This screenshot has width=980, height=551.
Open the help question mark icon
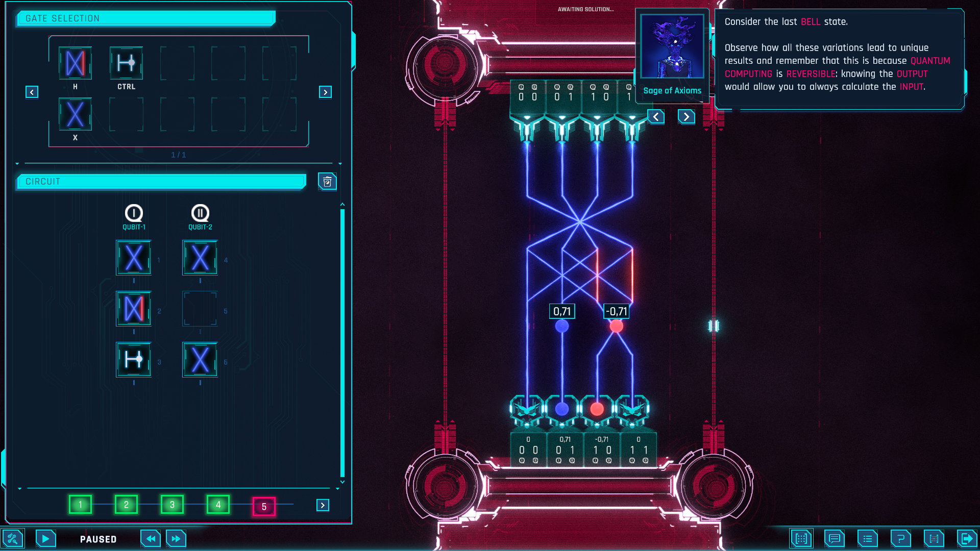(901, 539)
